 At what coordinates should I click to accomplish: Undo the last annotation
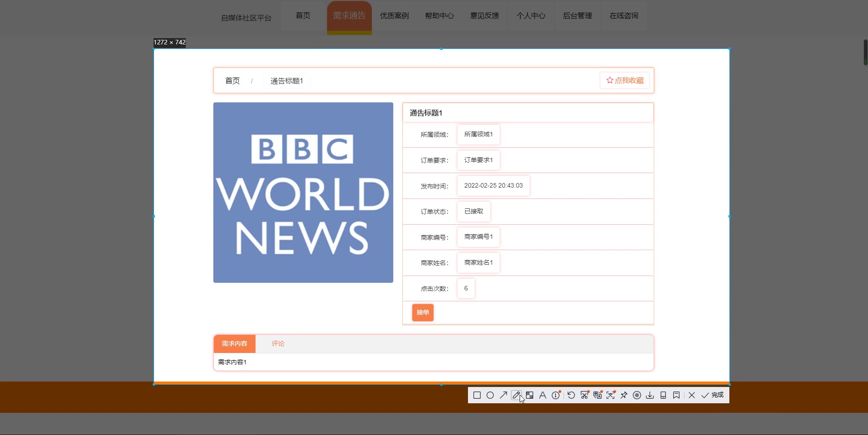571,395
